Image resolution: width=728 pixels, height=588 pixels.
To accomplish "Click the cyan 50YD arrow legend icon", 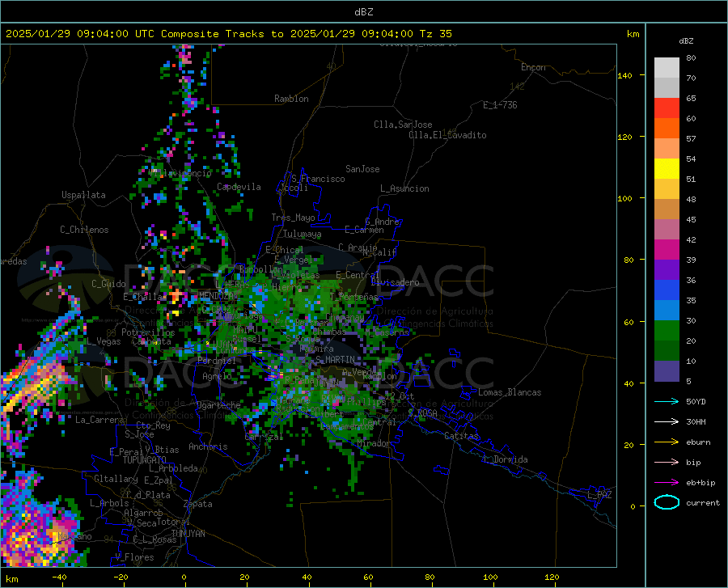I will [x=667, y=401].
